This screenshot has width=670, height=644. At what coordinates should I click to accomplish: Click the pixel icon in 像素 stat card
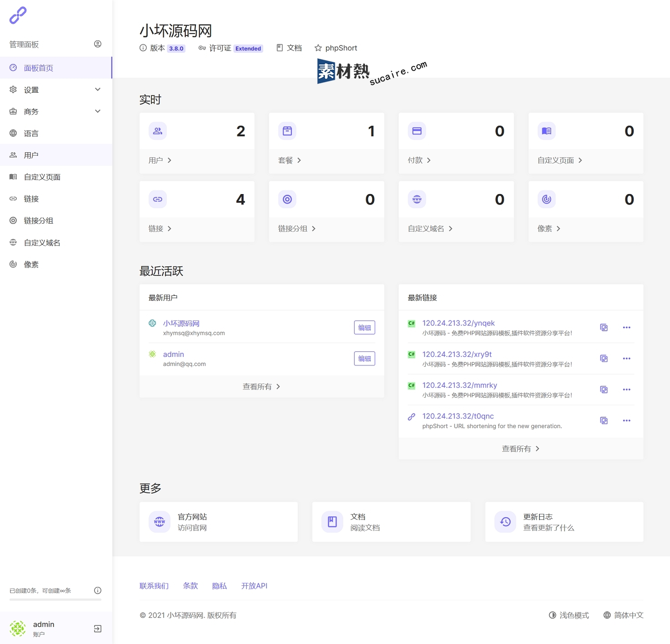547,199
